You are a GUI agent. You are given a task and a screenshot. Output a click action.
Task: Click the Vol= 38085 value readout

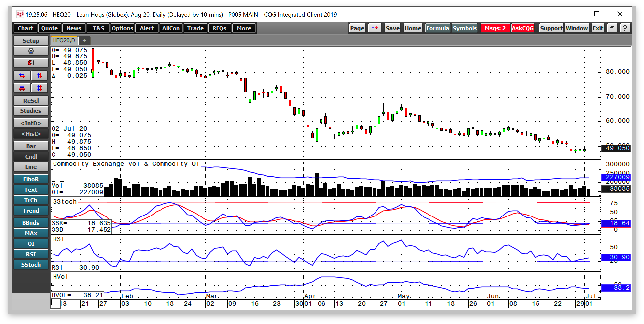[77, 186]
